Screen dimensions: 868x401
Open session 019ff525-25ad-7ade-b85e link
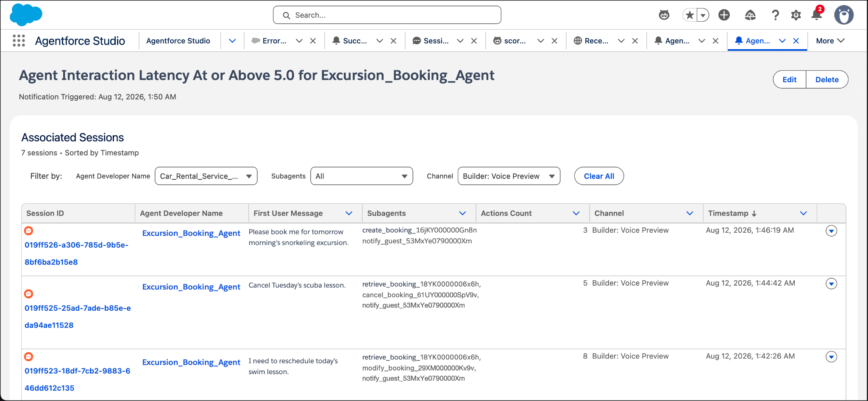click(78, 317)
